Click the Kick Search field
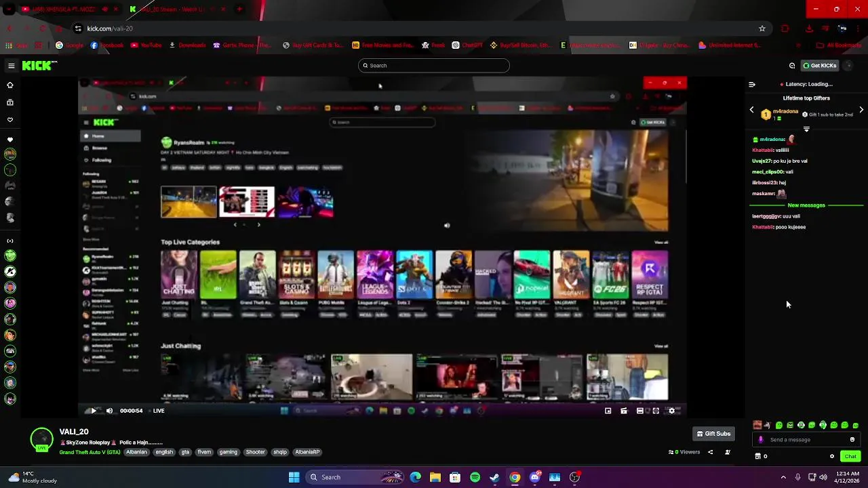This screenshot has height=488, width=868. point(434,66)
